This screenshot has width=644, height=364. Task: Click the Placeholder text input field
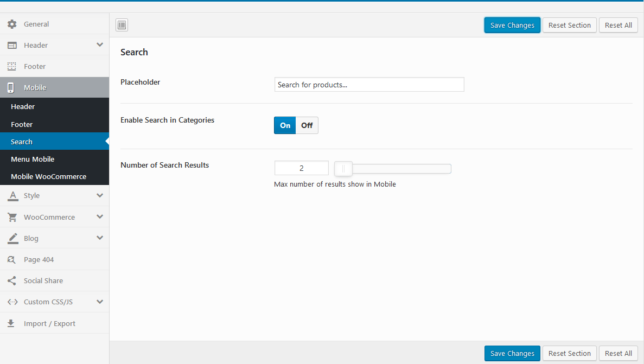[369, 85]
